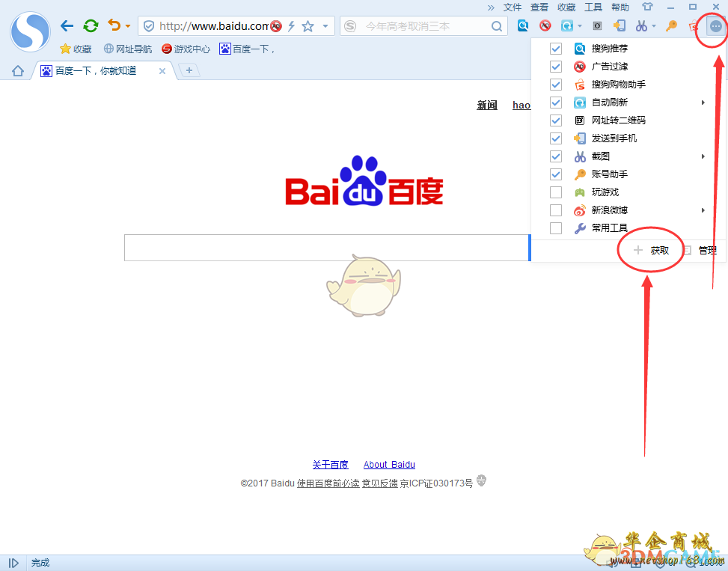Screen dimensions: 728x571
Task: Click send-to-phone toolbar icon
Action: (x=620, y=25)
